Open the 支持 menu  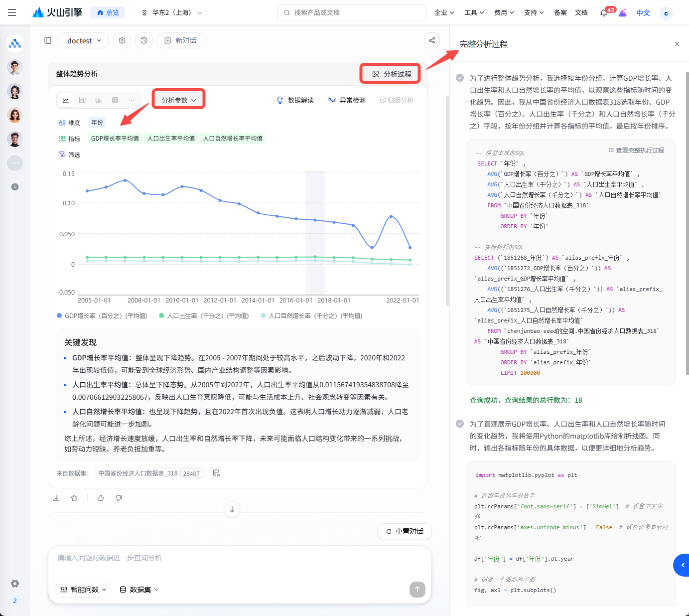534,12
